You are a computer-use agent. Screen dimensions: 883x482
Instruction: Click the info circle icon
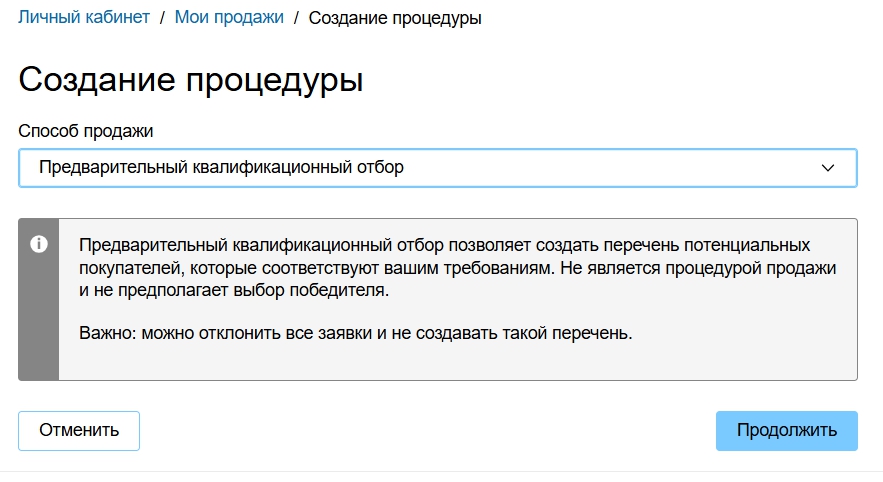(x=39, y=244)
